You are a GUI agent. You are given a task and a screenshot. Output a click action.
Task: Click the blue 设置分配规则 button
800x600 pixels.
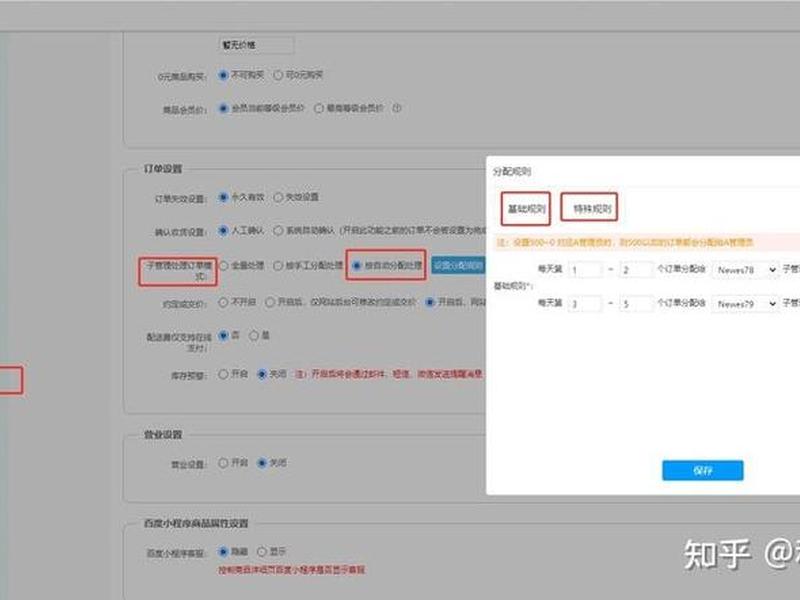[458, 265]
